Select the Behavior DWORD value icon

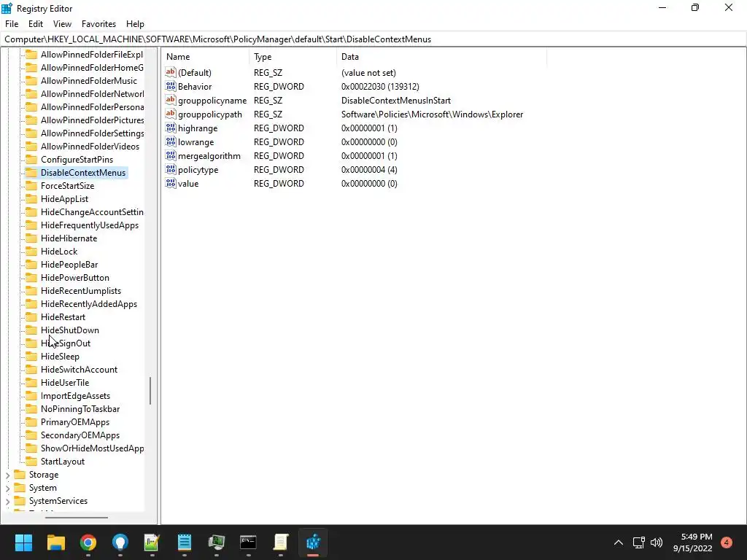click(171, 86)
